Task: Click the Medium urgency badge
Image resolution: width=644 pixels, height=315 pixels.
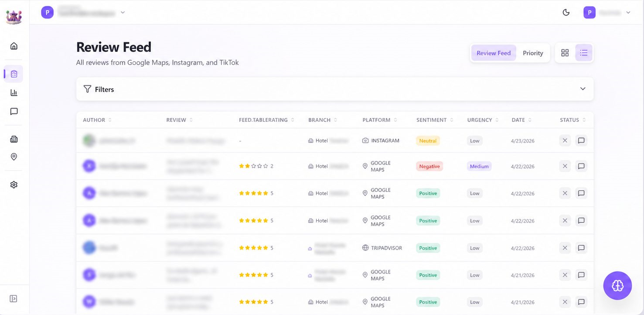Action: tap(479, 166)
